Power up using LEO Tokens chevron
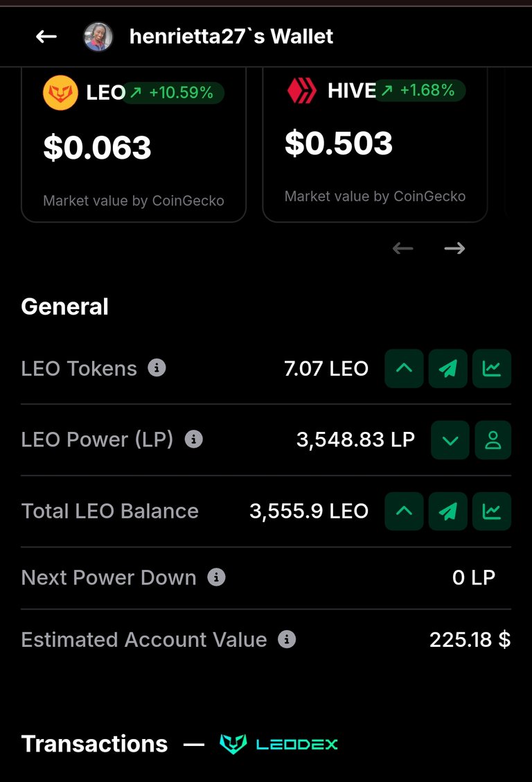 [404, 369]
